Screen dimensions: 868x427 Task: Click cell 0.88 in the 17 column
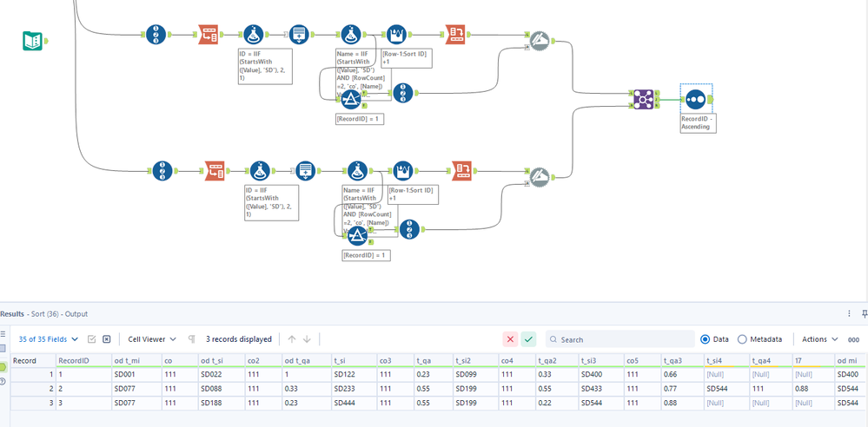[x=814, y=388]
